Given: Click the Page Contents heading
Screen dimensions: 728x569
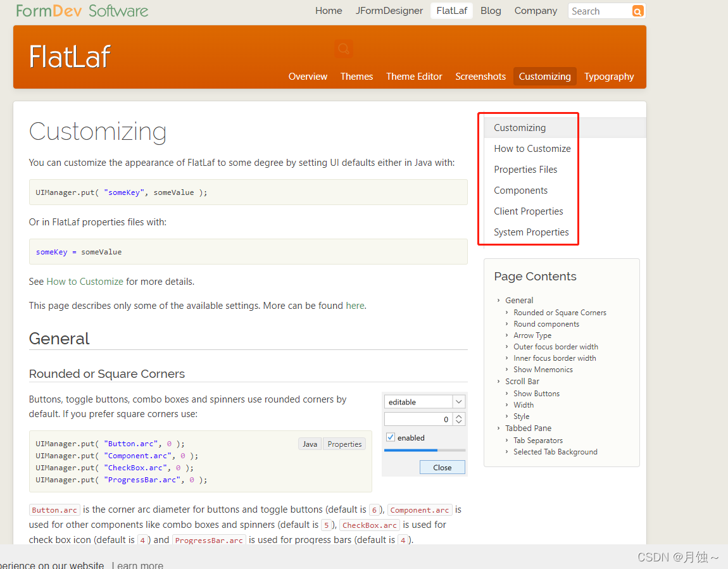Looking at the screenshot, I should point(535,277).
